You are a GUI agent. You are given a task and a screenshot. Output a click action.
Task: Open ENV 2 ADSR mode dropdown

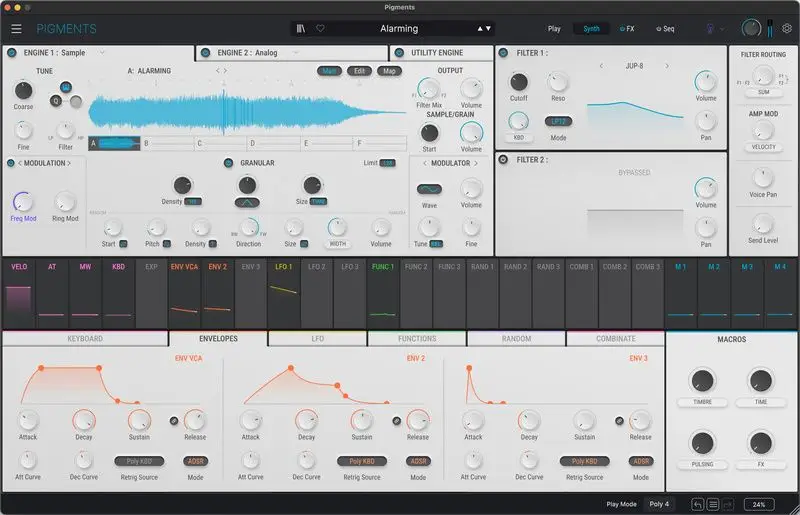418,461
